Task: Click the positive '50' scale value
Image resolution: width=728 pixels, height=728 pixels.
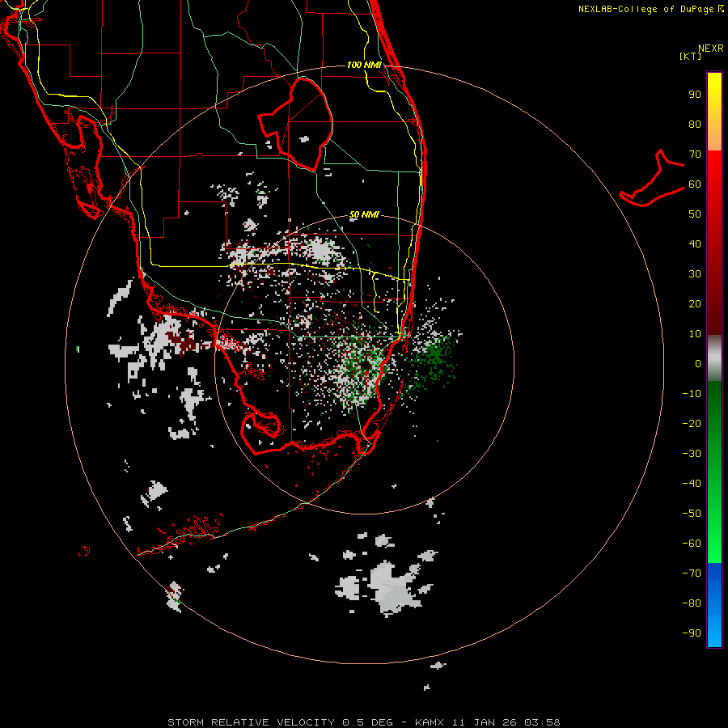Action: coord(695,214)
